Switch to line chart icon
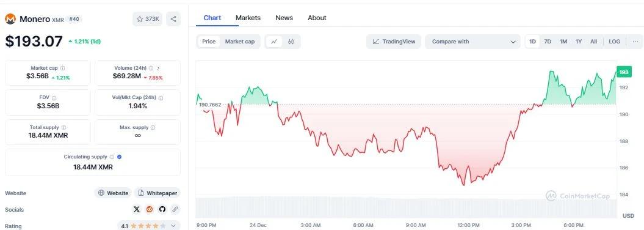Viewport: 644px width, 230px height. point(274,42)
